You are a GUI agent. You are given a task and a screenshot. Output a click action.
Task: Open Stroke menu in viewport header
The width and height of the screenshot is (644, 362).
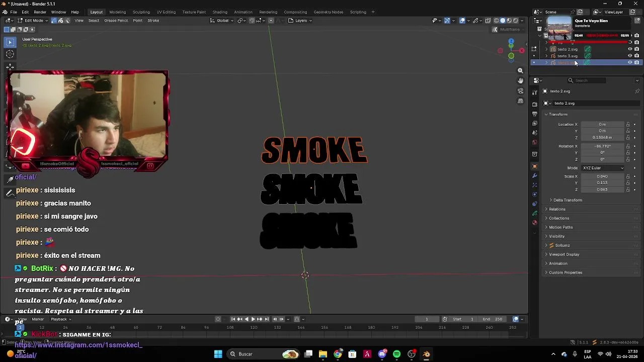[153, 21]
